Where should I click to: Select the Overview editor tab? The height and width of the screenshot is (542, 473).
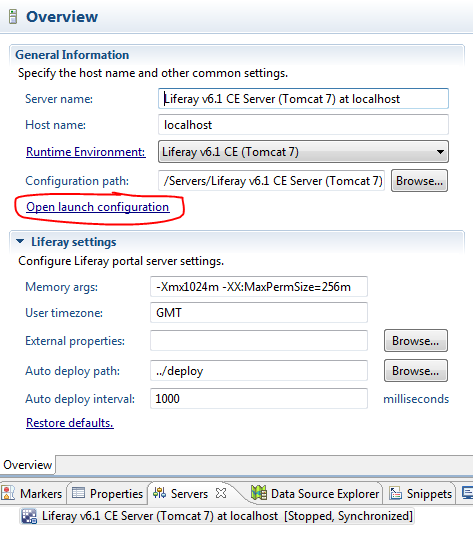pos(28,465)
